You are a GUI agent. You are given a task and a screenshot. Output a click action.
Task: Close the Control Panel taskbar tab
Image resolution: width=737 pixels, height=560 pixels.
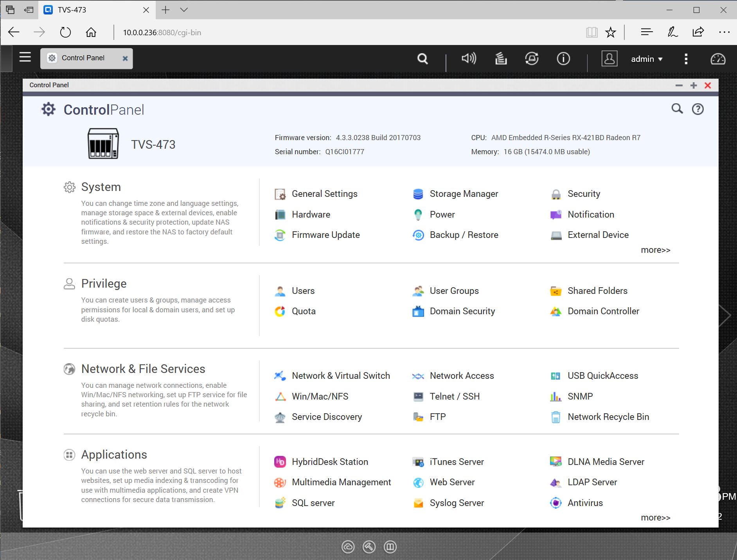(x=125, y=58)
